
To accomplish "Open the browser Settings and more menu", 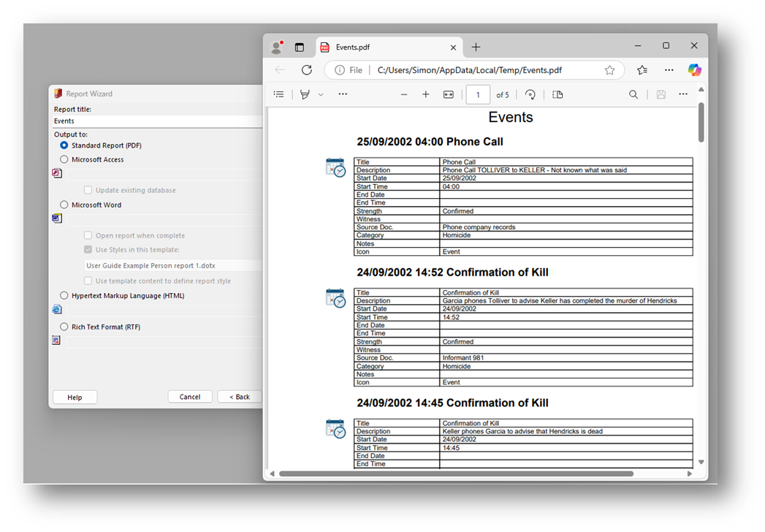I will click(669, 70).
